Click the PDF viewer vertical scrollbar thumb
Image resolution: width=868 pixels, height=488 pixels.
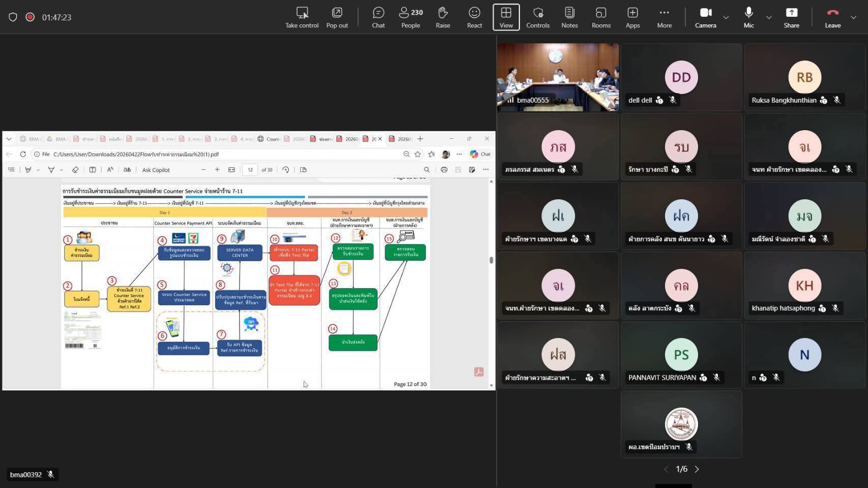coord(491,260)
